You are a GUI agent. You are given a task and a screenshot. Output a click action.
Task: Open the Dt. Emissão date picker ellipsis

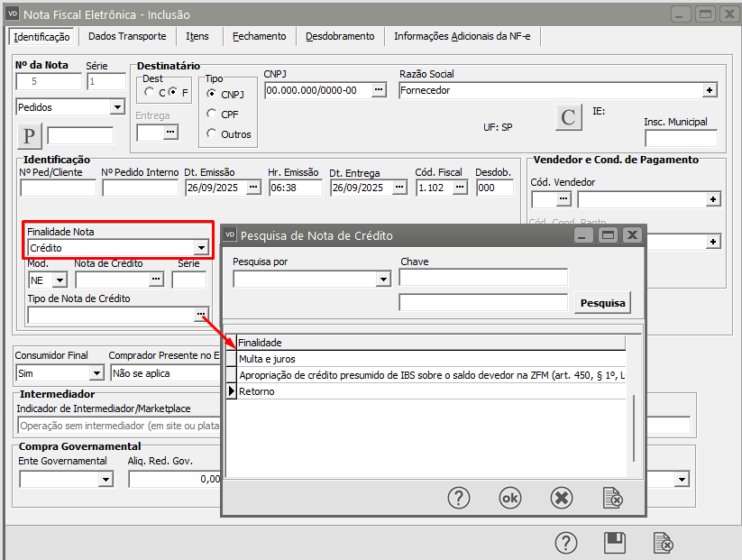point(253,188)
